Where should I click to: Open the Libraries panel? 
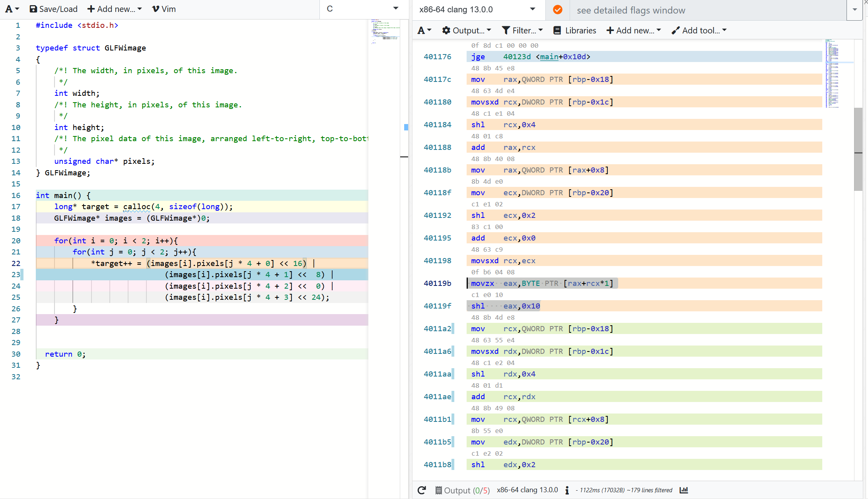[x=574, y=30]
